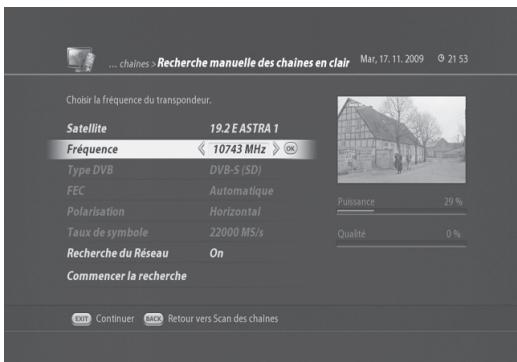Viewport: 517px width, 362px height.
Task: Click the 10743 MHz frequency value
Action: click(x=239, y=149)
